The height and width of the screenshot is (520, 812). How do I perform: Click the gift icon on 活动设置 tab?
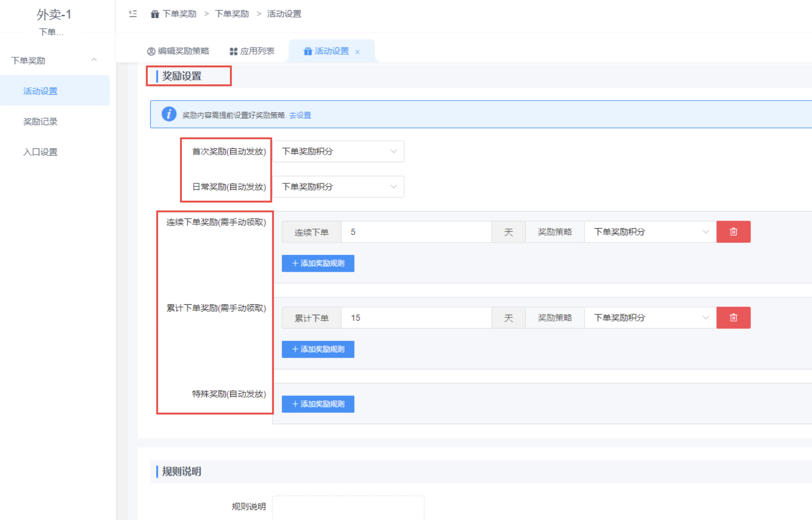(308, 51)
